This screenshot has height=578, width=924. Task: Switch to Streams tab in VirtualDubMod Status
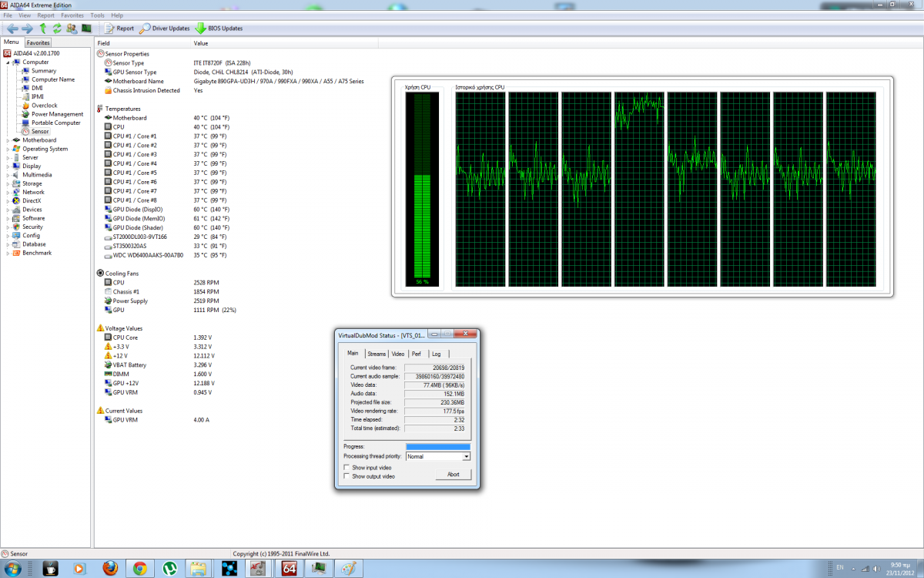(x=377, y=354)
